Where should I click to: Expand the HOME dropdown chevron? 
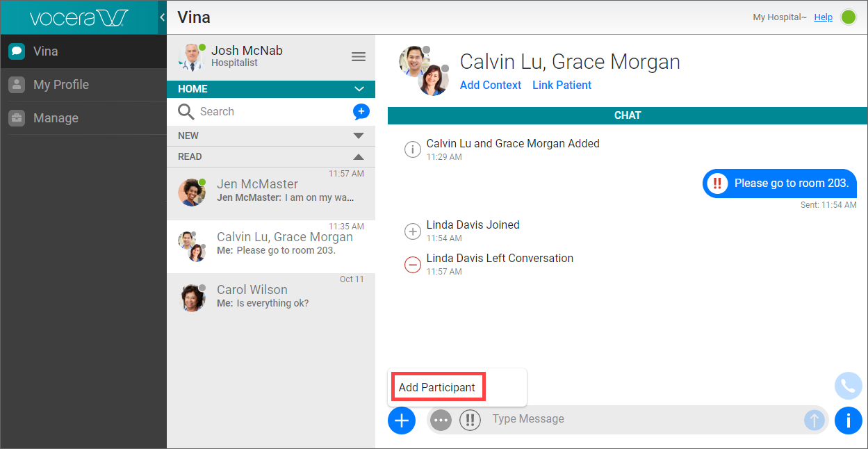click(x=359, y=89)
